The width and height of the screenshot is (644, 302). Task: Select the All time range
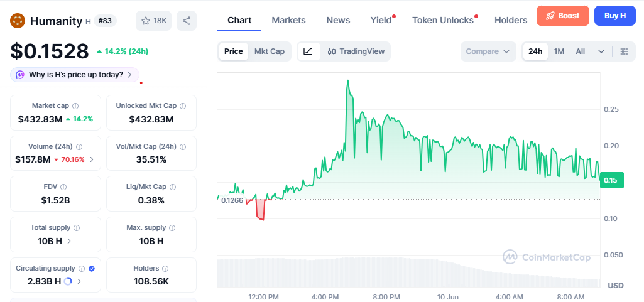581,51
